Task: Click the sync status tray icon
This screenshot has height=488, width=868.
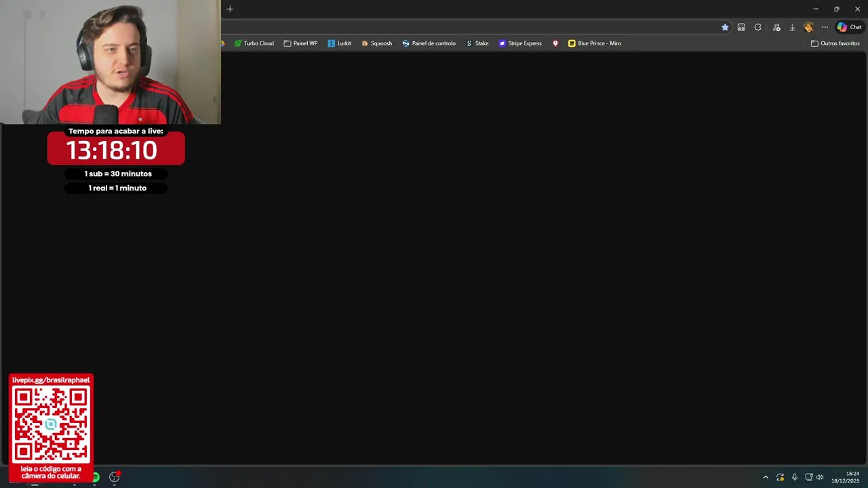Action: coord(781,477)
